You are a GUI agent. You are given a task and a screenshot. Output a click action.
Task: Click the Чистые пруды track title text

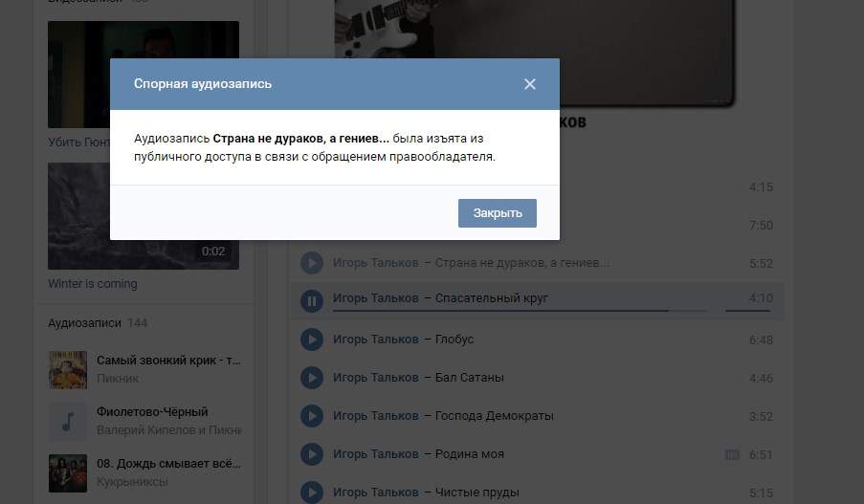pos(477,493)
